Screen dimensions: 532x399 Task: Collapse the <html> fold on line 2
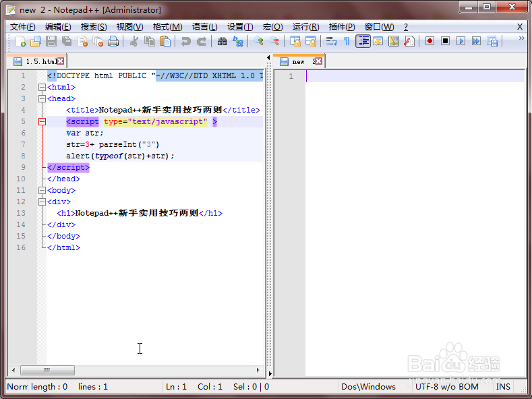coord(42,87)
